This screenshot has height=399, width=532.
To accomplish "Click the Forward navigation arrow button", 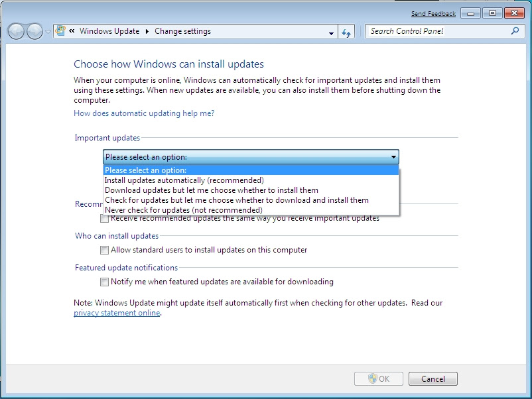I will click(34, 32).
